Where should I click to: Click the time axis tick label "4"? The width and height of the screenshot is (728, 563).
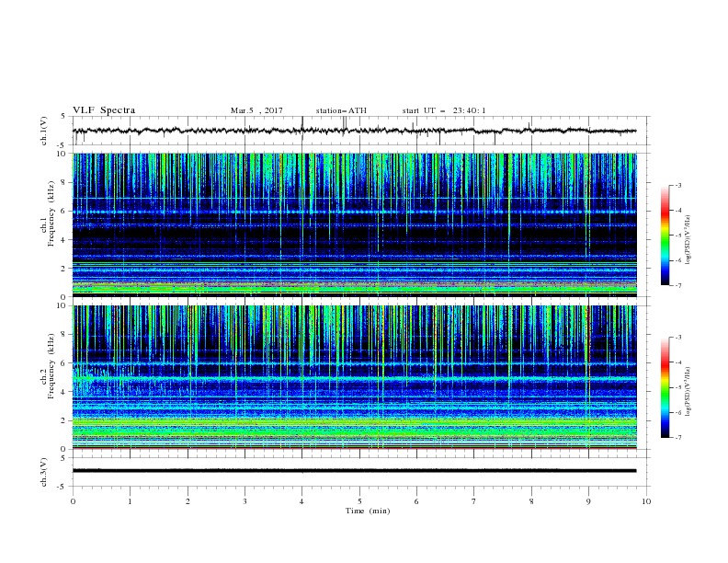(x=302, y=501)
